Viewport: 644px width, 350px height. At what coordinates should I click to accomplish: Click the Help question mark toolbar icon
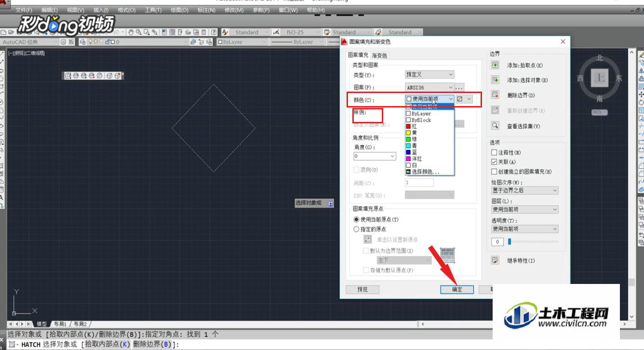[x=213, y=32]
